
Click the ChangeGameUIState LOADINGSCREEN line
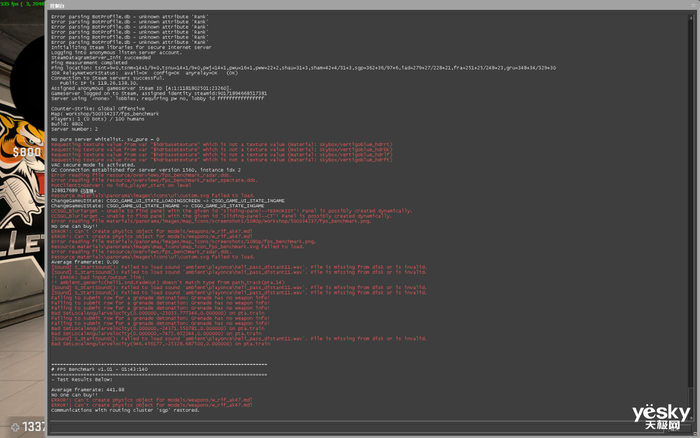167,201
